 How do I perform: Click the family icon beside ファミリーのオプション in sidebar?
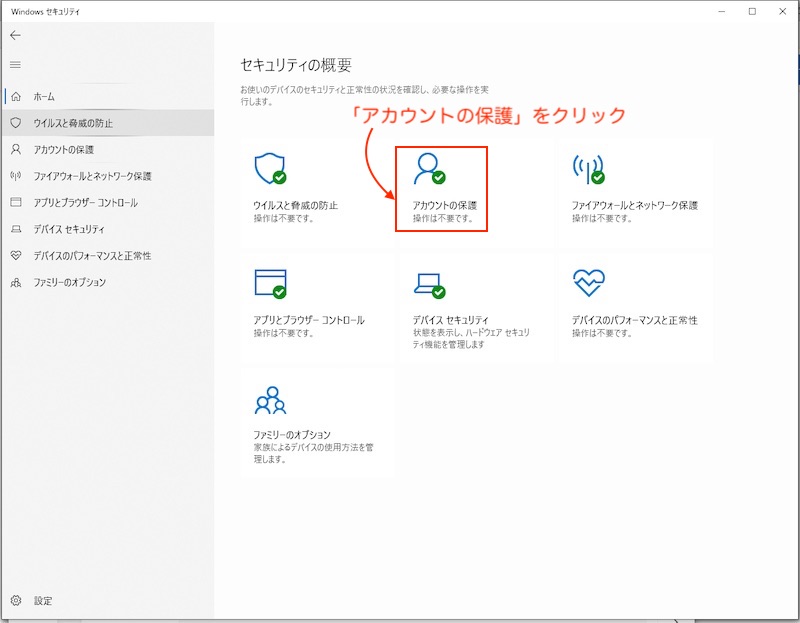16,282
